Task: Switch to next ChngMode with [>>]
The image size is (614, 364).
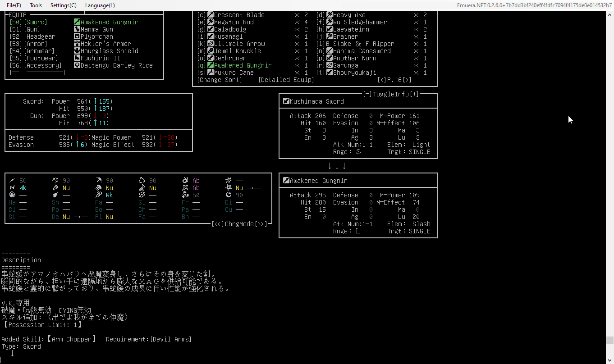Action: point(261,224)
